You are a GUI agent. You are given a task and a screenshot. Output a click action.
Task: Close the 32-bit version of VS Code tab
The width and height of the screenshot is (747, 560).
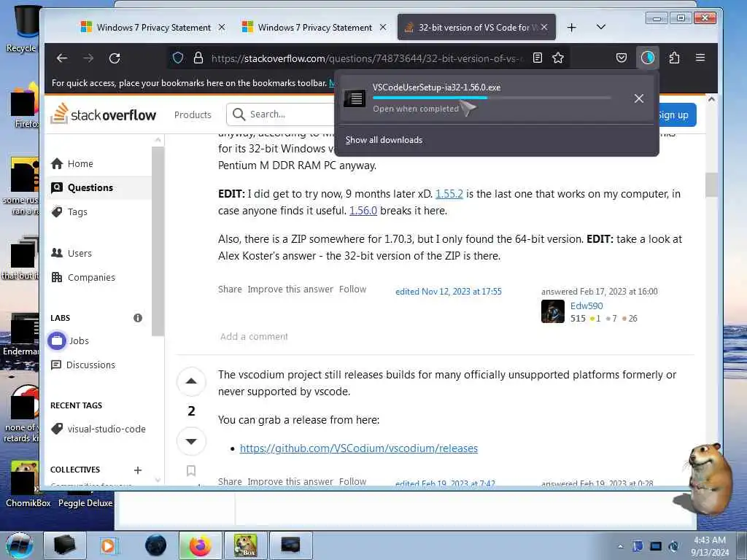point(544,27)
